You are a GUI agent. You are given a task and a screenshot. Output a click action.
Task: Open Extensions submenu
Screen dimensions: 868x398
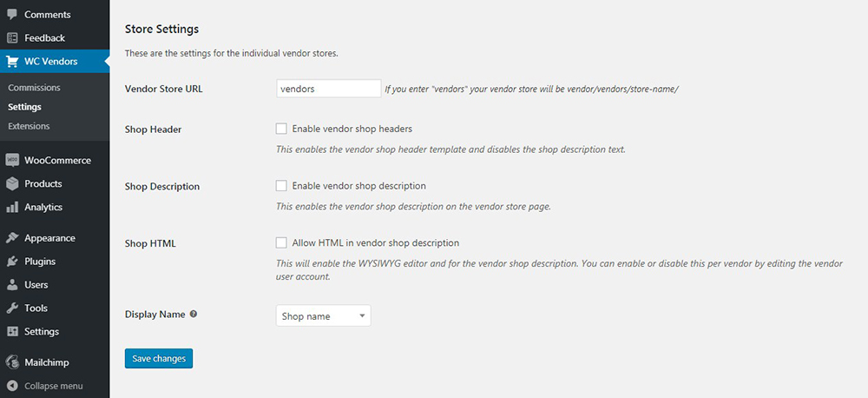point(29,126)
